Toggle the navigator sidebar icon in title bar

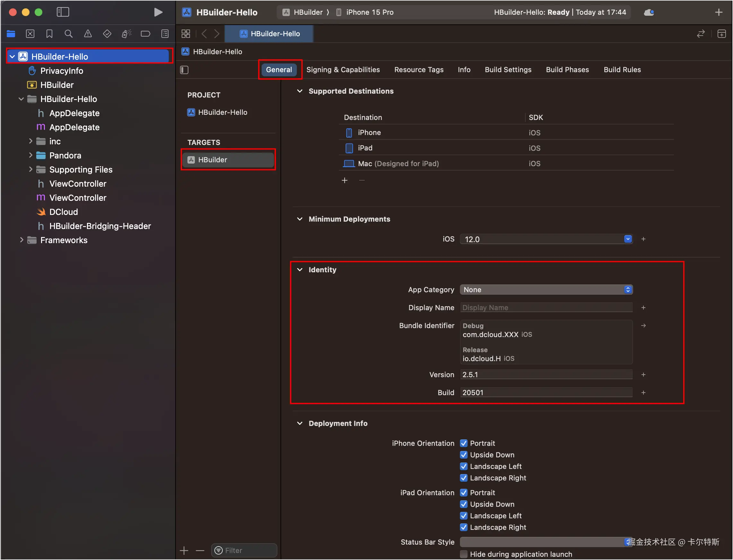pos(63,12)
